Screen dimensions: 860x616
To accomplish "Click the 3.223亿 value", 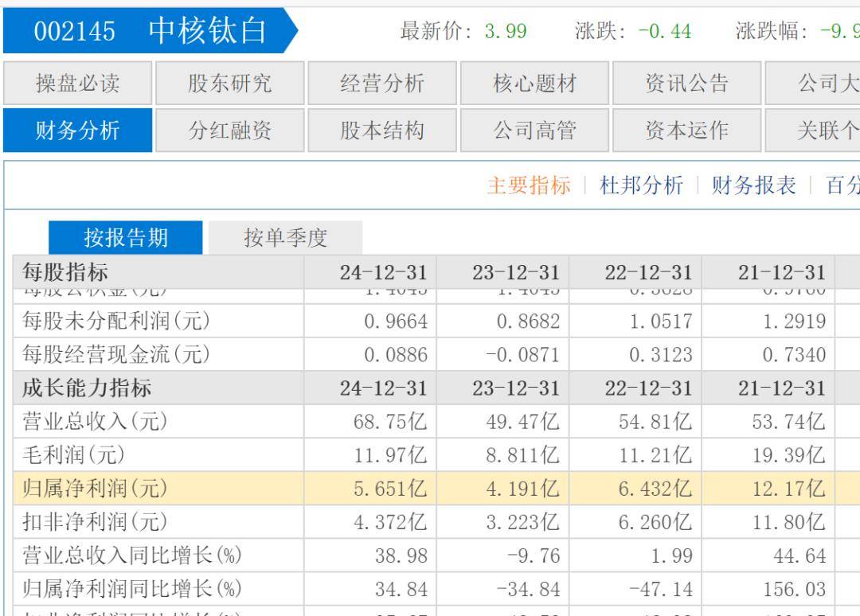I will click(522, 522).
